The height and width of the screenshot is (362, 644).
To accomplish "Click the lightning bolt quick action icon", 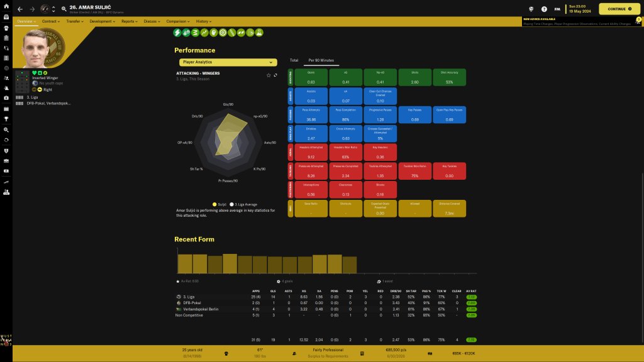I will (x=177, y=32).
